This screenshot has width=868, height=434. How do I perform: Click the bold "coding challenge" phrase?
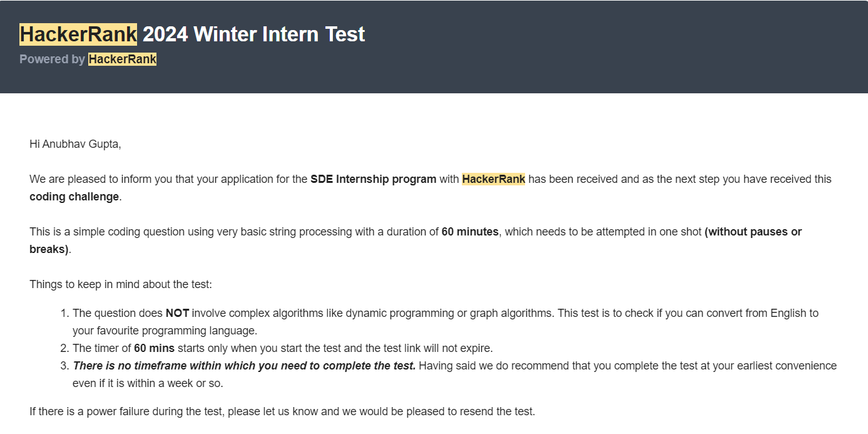(74, 197)
